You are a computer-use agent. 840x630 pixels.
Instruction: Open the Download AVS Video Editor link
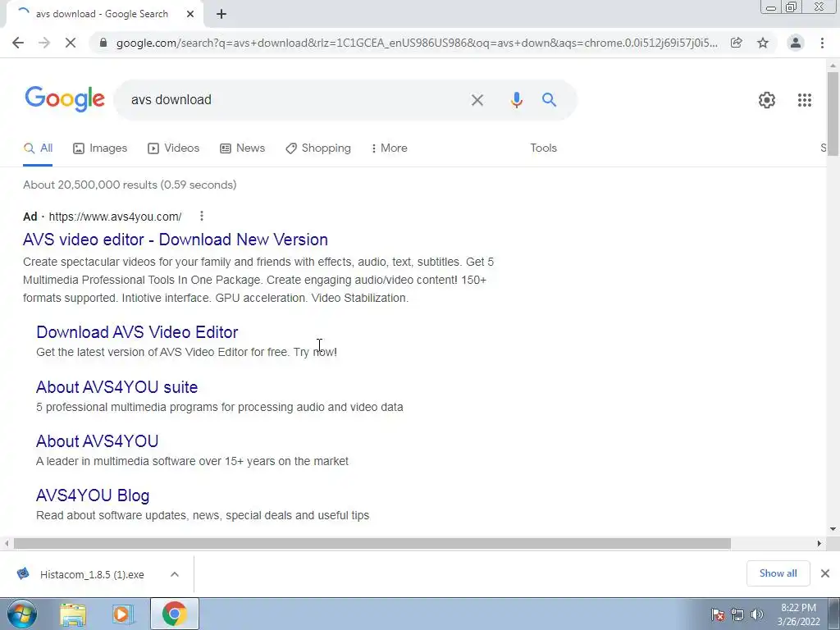tap(137, 332)
